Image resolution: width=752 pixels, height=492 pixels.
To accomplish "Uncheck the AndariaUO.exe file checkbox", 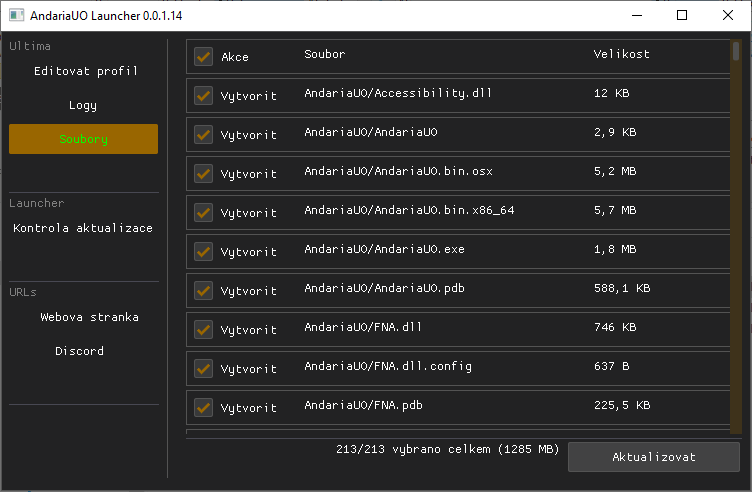I will coord(203,251).
